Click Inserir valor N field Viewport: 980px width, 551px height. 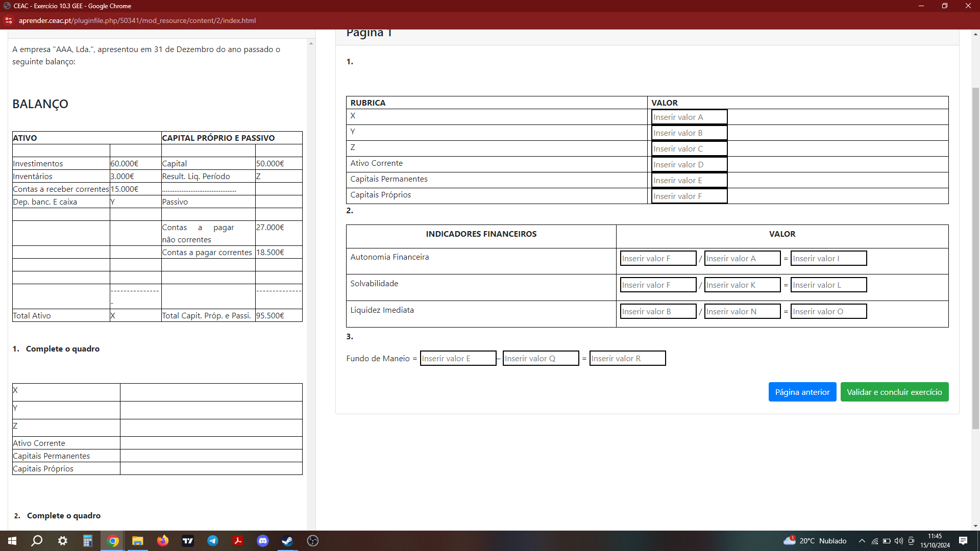[x=742, y=311]
